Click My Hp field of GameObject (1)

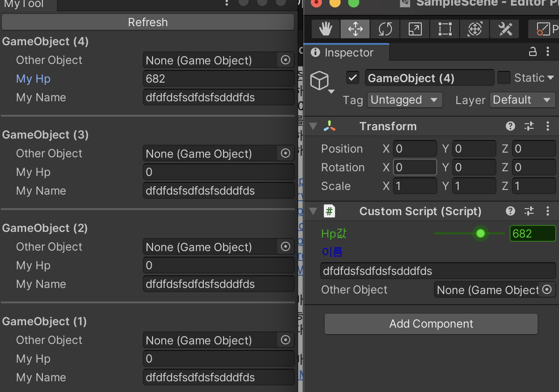(x=218, y=358)
